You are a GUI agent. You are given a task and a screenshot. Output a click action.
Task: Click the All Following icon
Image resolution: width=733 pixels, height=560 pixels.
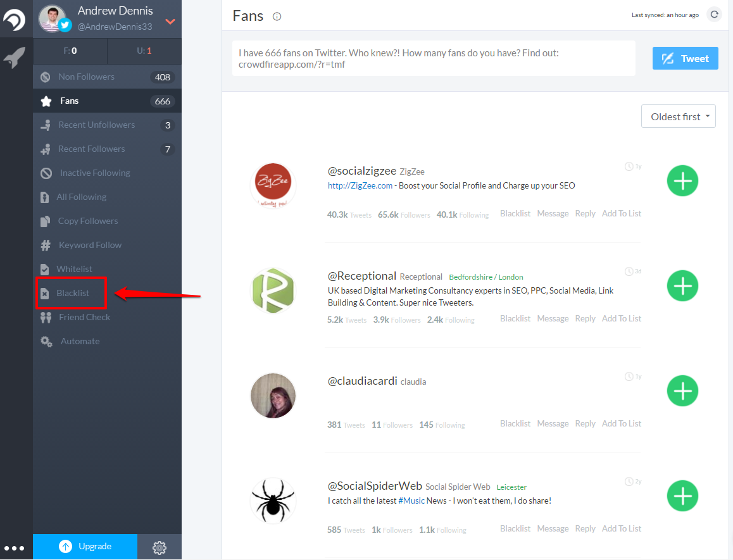(x=44, y=197)
